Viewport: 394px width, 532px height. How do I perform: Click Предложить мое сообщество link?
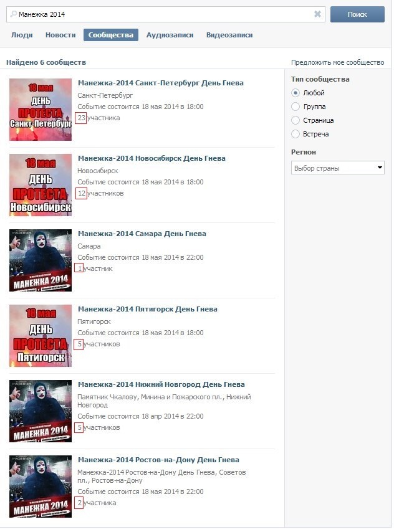(x=337, y=62)
